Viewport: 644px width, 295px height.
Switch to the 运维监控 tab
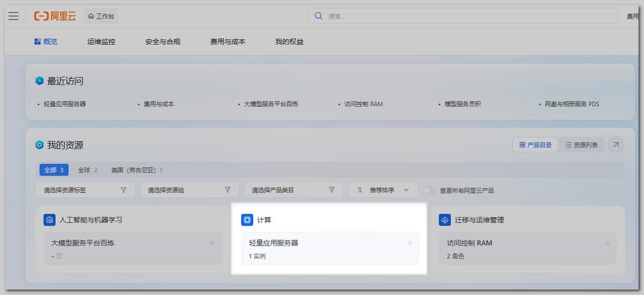101,41
